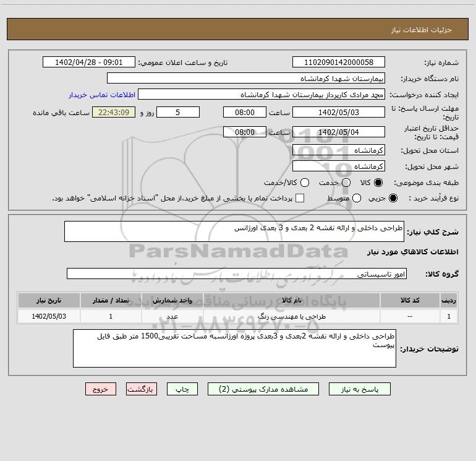Open the اطلاعات تماس خریدار link
This screenshot has width=476, height=461.
tap(102, 95)
